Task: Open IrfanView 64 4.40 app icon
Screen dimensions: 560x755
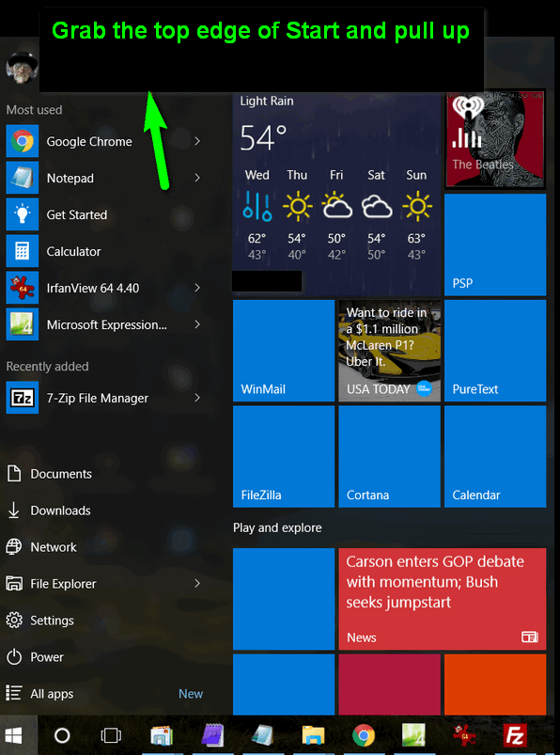Action: (23, 288)
